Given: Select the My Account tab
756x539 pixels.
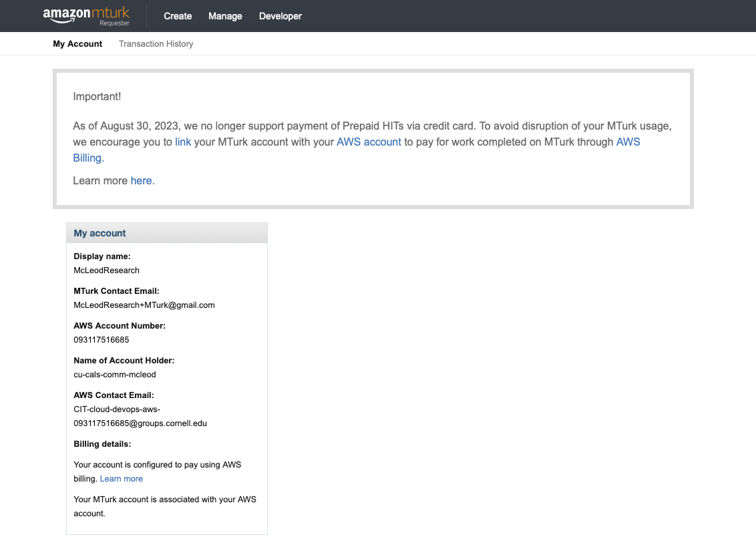Looking at the screenshot, I should (77, 44).
